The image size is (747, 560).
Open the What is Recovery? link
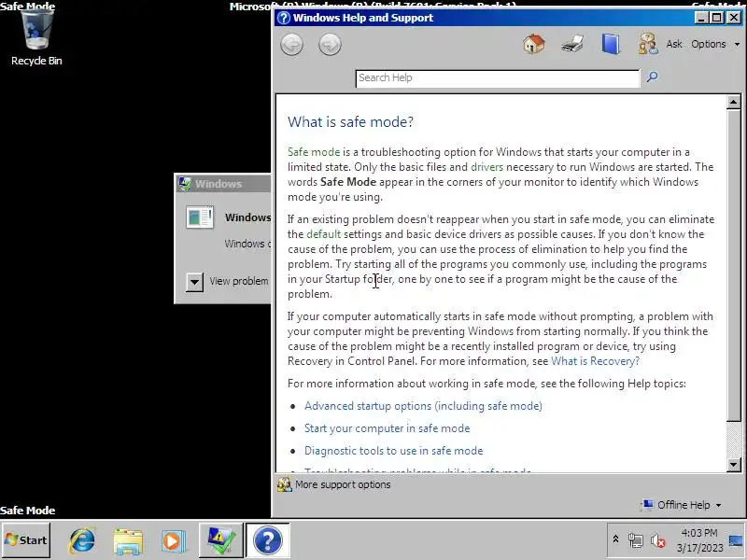[595, 361]
